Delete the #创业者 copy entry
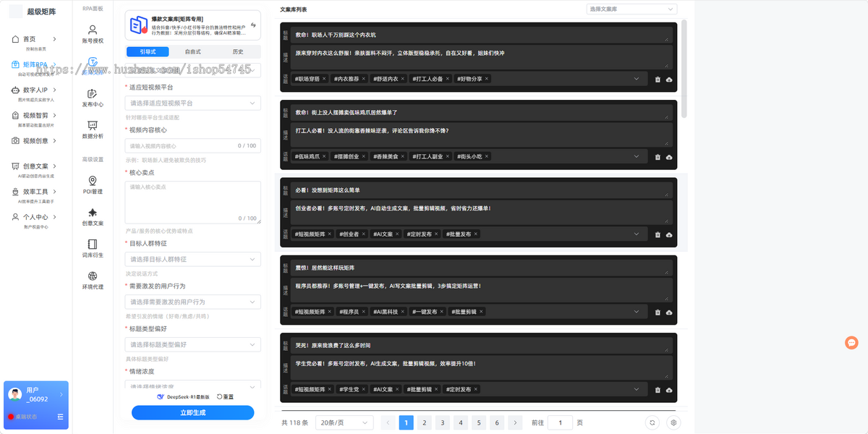This screenshot has width=868, height=434. point(658,234)
